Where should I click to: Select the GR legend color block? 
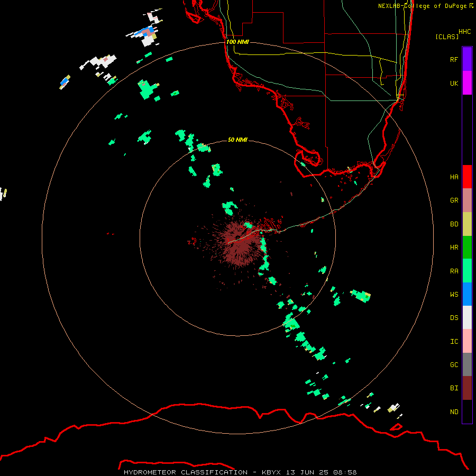(x=467, y=200)
